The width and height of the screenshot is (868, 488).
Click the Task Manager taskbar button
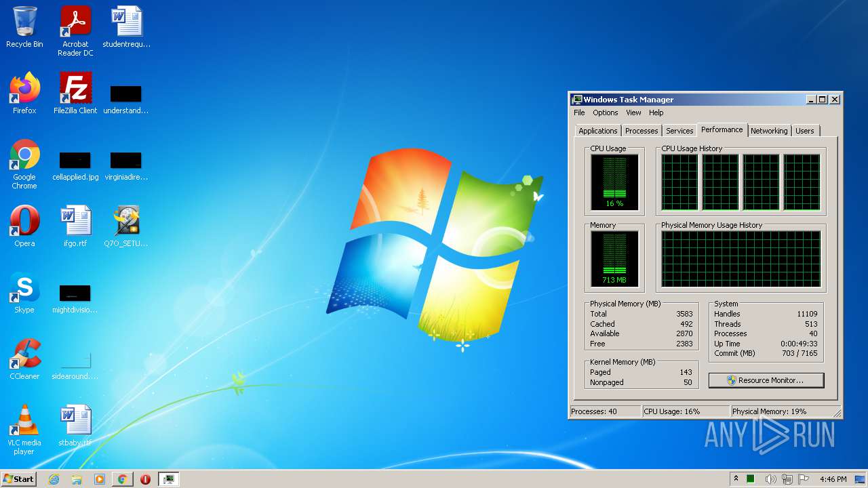pos(168,479)
